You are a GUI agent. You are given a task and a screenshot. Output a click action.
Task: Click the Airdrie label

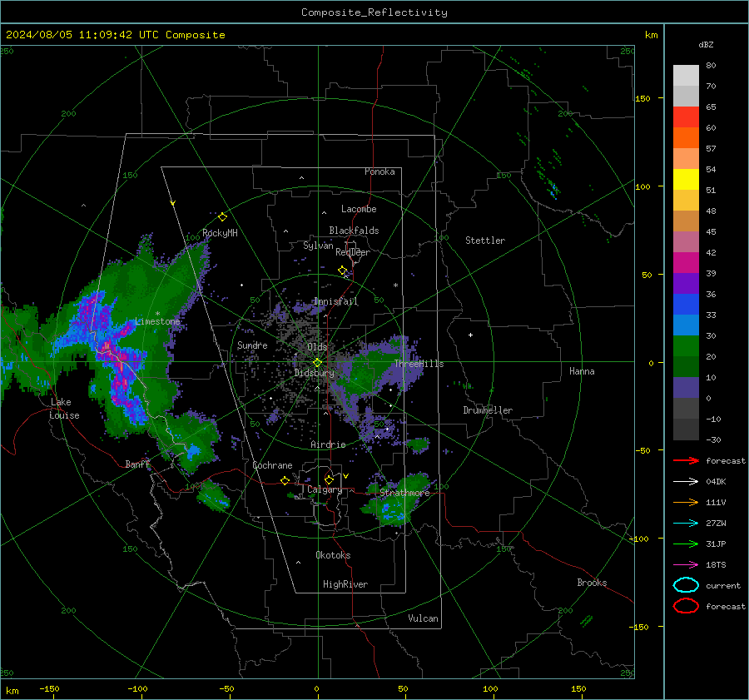[x=328, y=444]
